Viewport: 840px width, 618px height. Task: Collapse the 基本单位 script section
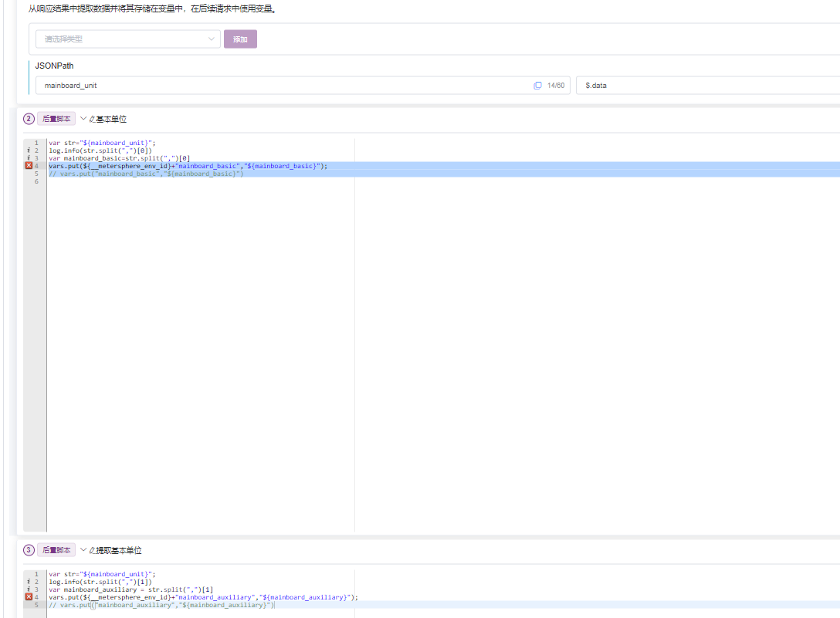pos(83,118)
